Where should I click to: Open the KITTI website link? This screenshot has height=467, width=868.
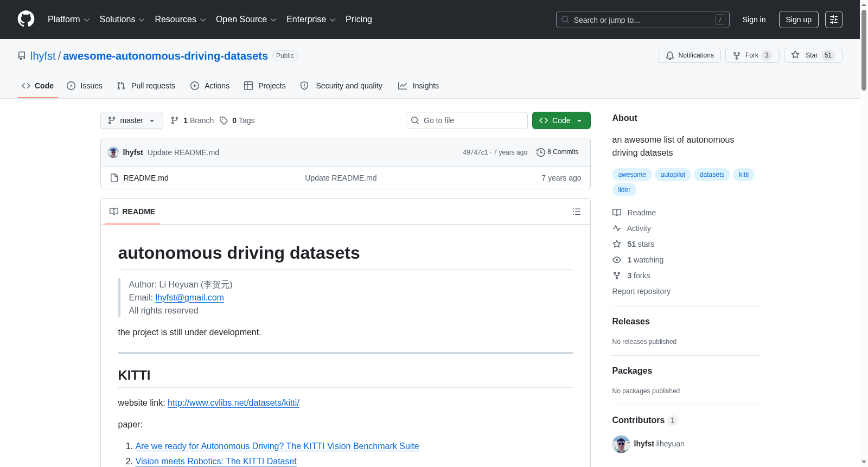(x=233, y=402)
